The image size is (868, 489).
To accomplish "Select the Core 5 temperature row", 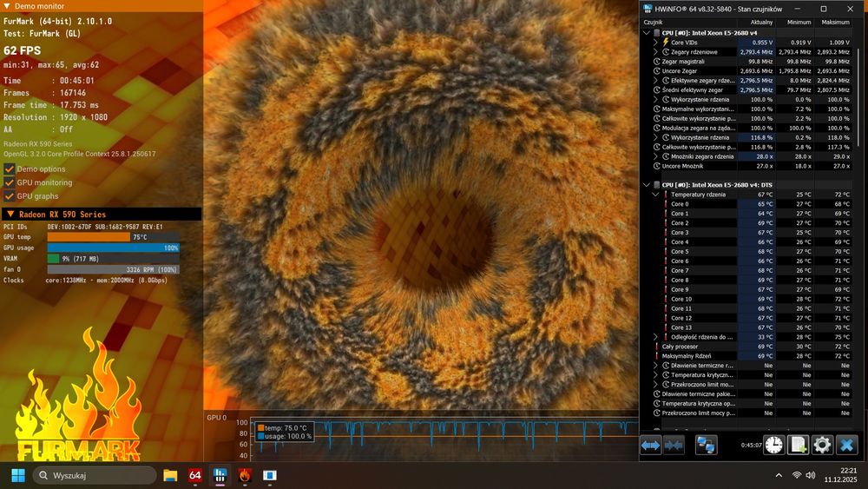I will point(746,251).
